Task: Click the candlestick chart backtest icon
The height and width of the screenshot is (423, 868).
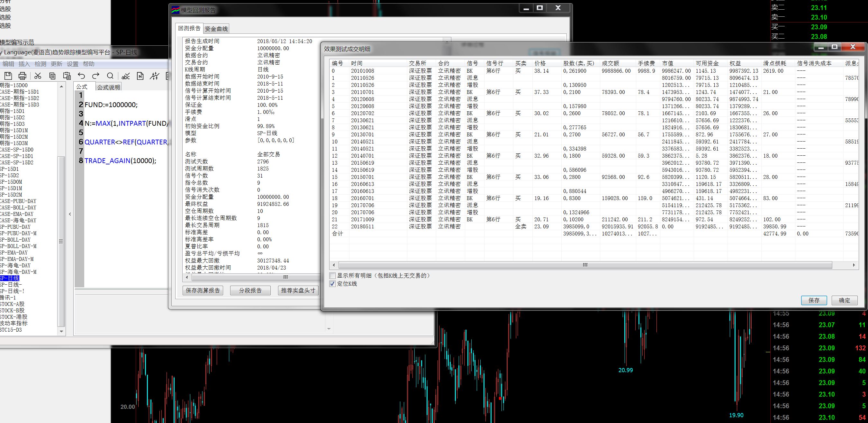Action: [155, 76]
